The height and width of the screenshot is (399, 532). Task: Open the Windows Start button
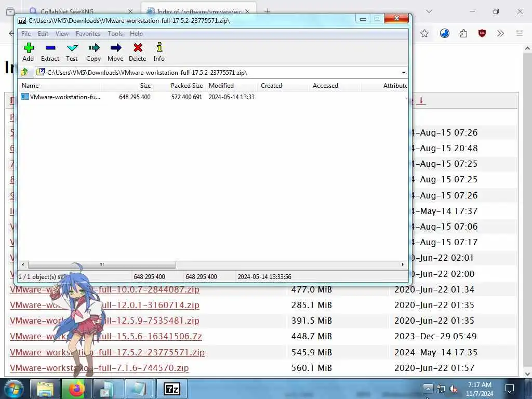point(14,389)
